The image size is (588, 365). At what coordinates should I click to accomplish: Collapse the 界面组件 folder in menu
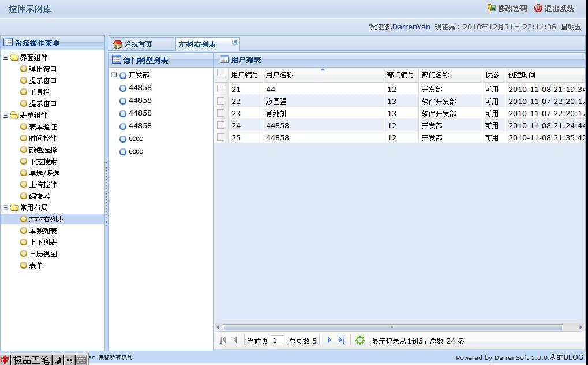[6, 58]
